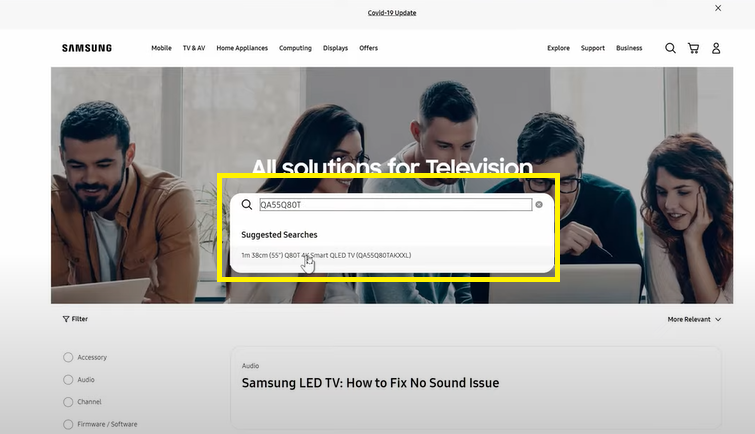The image size is (755, 434).
Task: Open article How to Fix No Sound Issue
Action: (370, 383)
